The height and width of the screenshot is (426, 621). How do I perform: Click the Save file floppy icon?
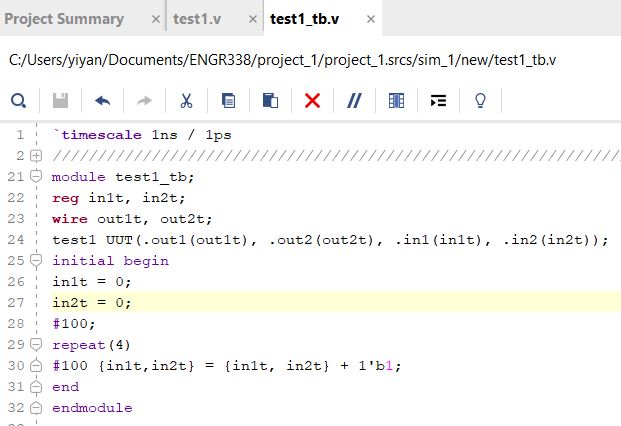click(x=60, y=100)
